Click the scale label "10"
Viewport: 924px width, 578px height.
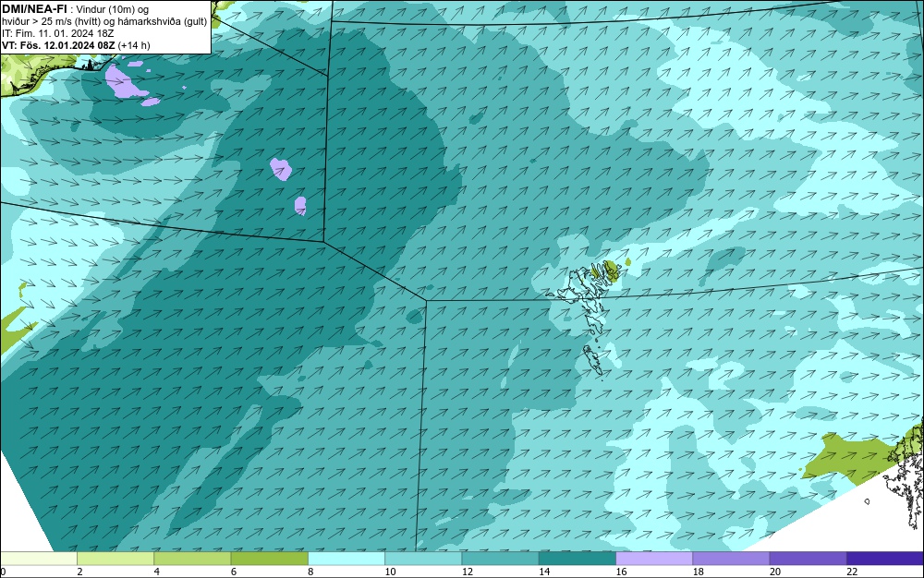point(390,572)
